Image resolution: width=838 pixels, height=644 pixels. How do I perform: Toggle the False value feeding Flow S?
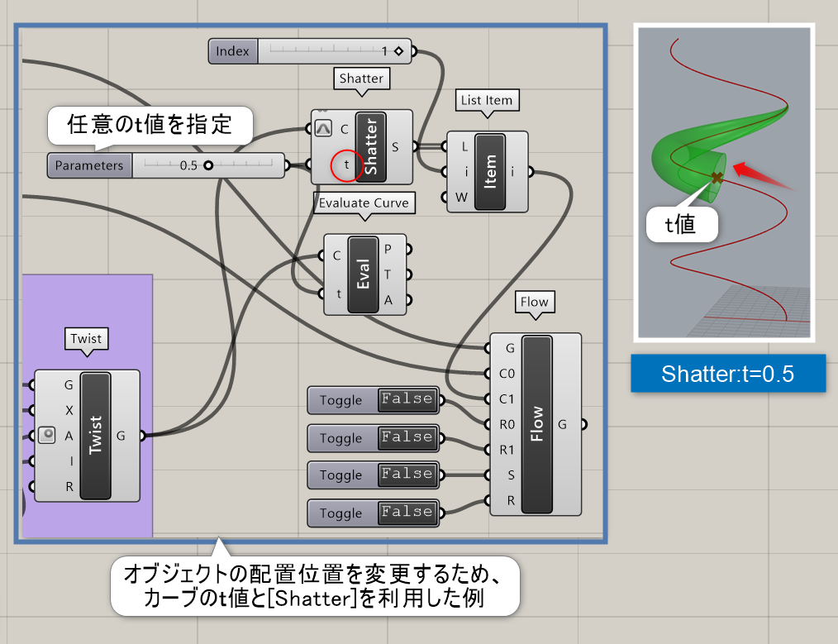[x=407, y=475]
